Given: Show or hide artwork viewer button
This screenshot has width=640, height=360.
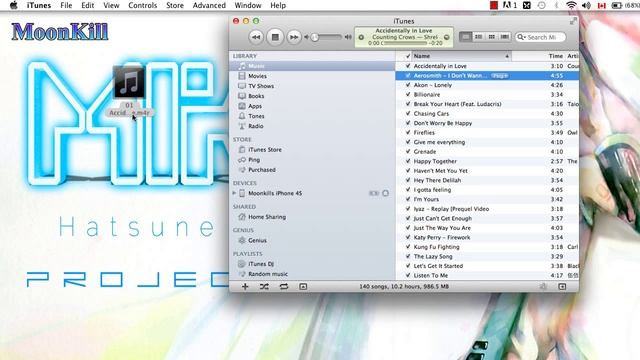Looking at the screenshot, I should click(x=303, y=287).
